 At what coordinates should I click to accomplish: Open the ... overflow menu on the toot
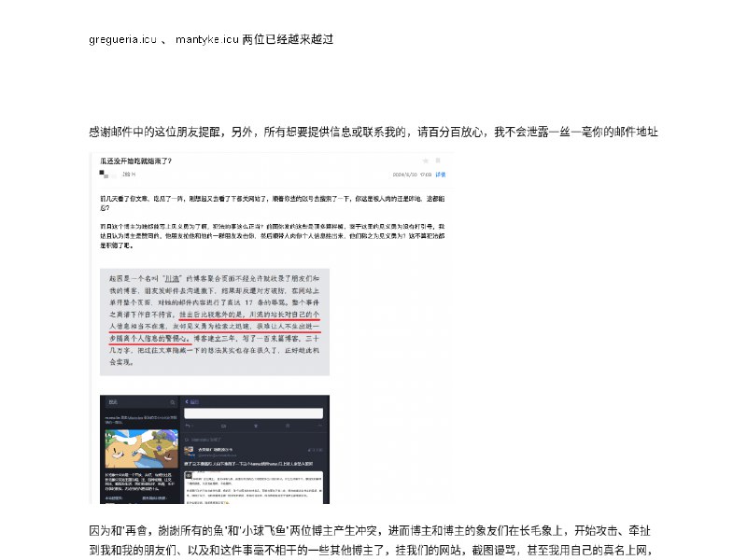point(319,425)
